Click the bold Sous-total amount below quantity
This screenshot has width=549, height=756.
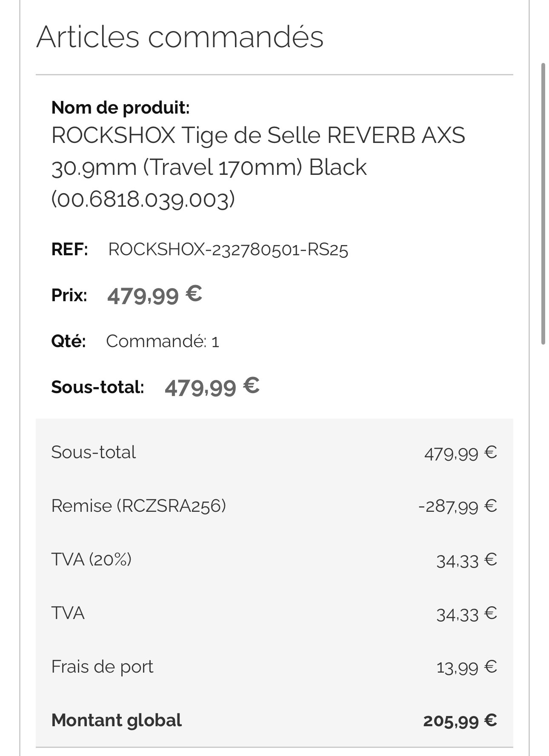pyautogui.click(x=212, y=387)
